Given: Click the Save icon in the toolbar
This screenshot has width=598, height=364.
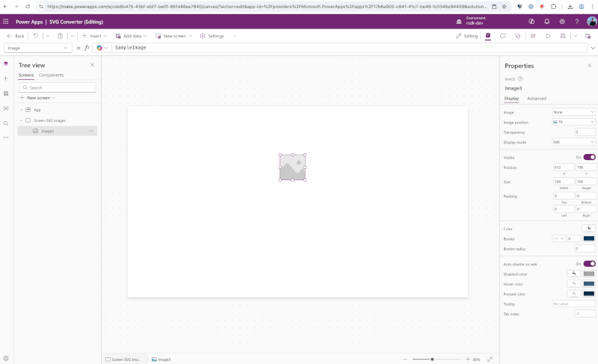Looking at the screenshot, I should 563,36.
